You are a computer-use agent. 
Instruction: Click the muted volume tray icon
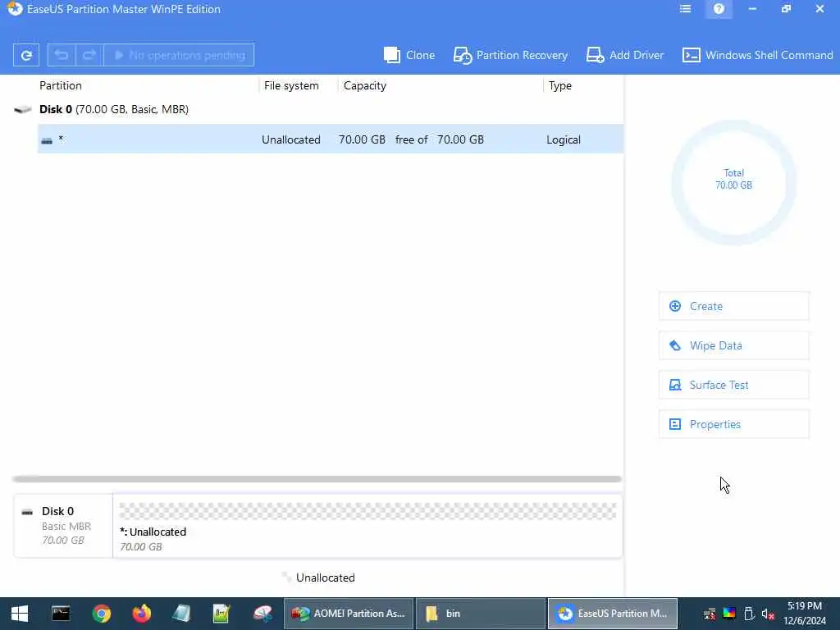[x=768, y=614]
